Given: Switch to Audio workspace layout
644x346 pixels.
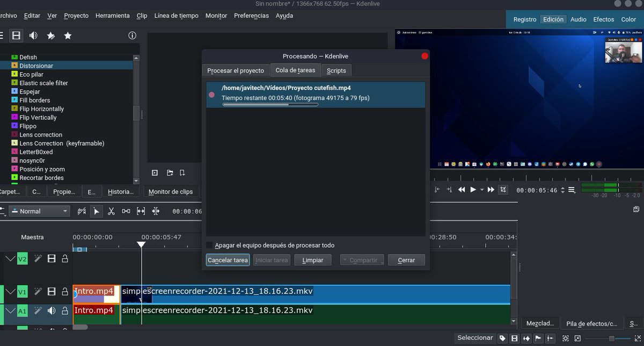Looking at the screenshot, I should click(579, 19).
